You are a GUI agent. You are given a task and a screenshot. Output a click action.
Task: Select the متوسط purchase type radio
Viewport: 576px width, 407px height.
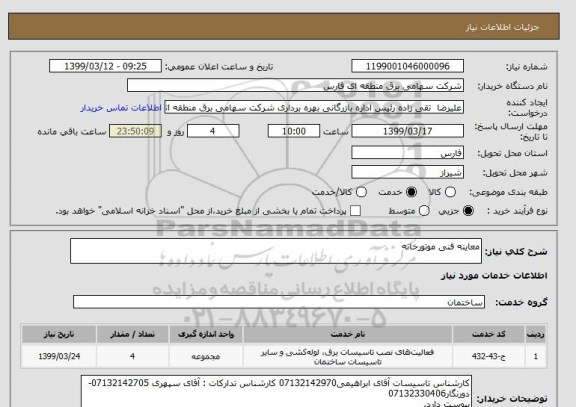tap(424, 211)
